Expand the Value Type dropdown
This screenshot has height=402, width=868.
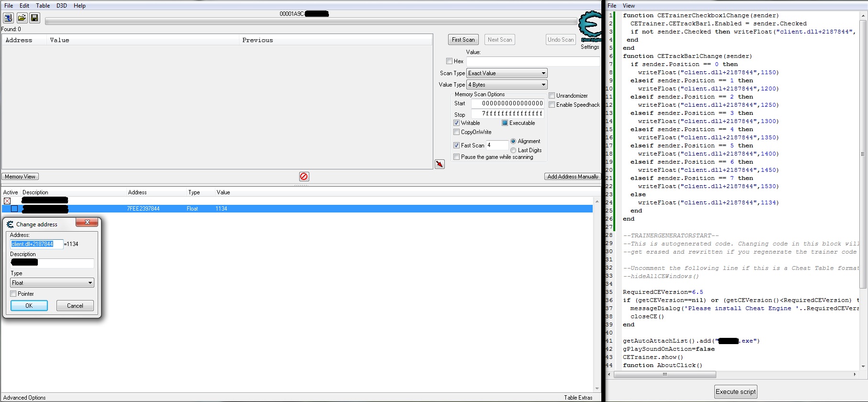507,85
